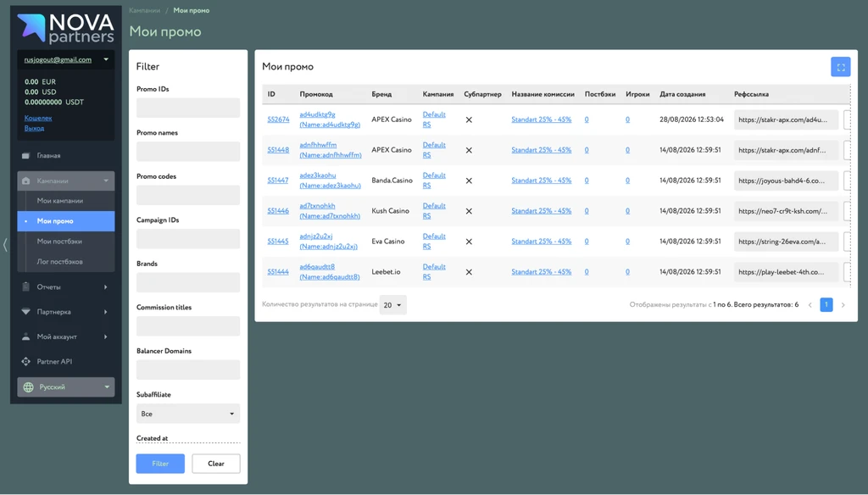Click the globe language icon

pyautogui.click(x=28, y=387)
